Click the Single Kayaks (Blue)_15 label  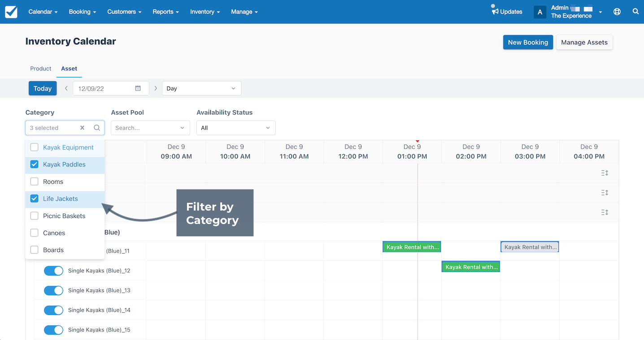pos(99,330)
